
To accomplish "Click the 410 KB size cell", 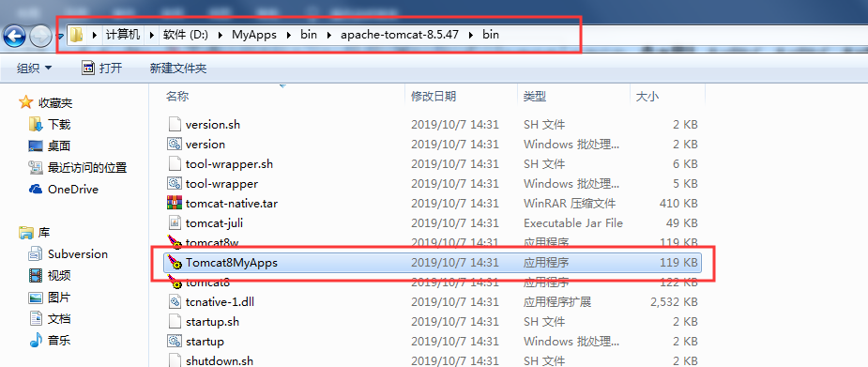I will coord(678,204).
